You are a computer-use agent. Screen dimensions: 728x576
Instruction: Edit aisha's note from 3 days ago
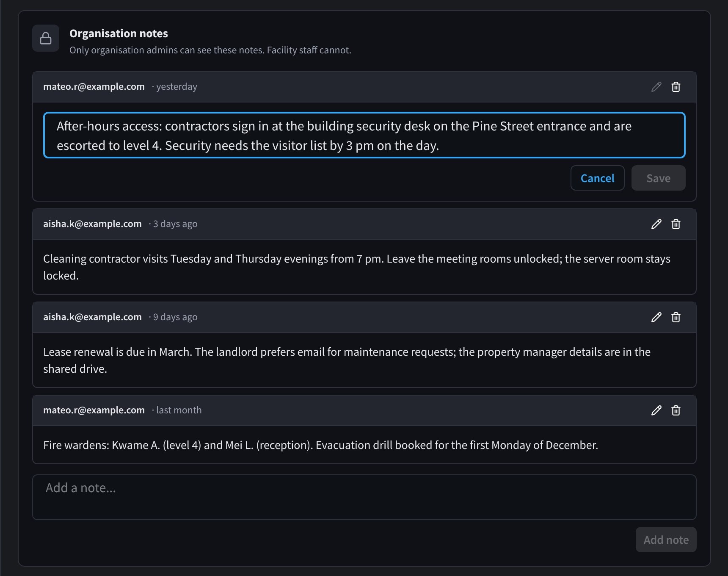coord(656,224)
